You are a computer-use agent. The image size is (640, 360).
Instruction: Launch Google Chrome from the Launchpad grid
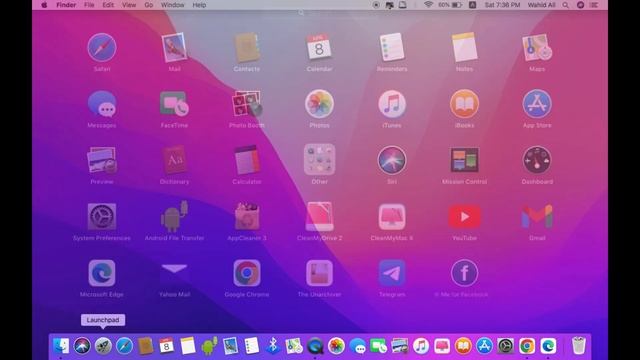pyautogui.click(x=247, y=273)
